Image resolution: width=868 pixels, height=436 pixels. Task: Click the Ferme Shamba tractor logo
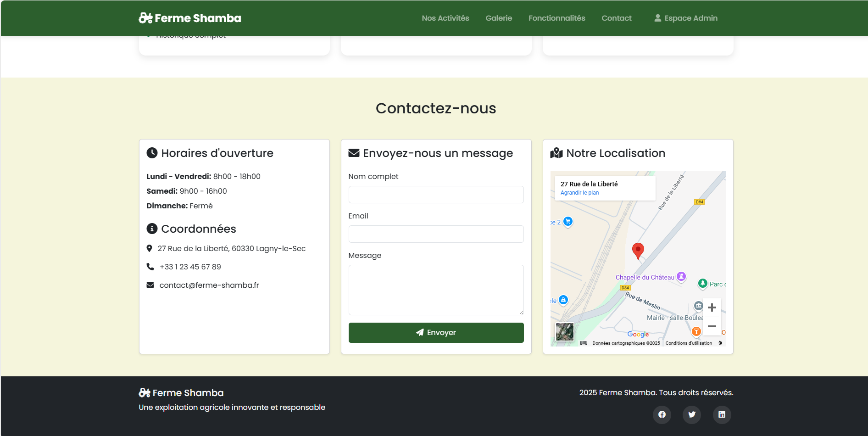pyautogui.click(x=145, y=18)
